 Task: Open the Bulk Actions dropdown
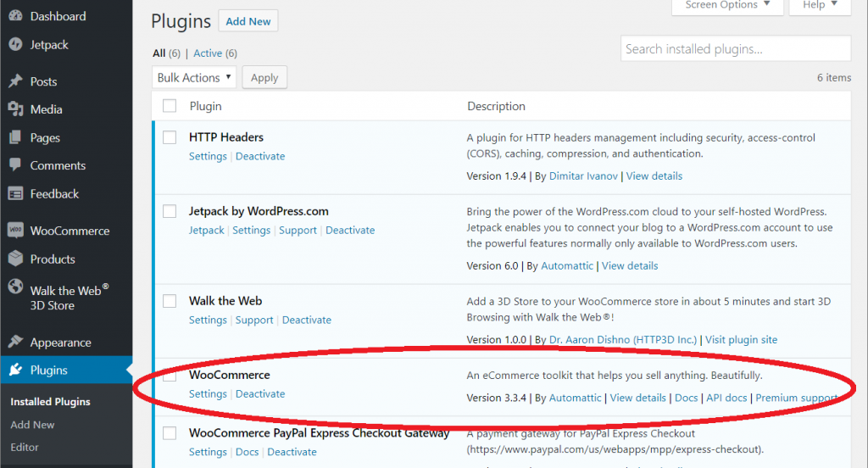click(x=194, y=77)
